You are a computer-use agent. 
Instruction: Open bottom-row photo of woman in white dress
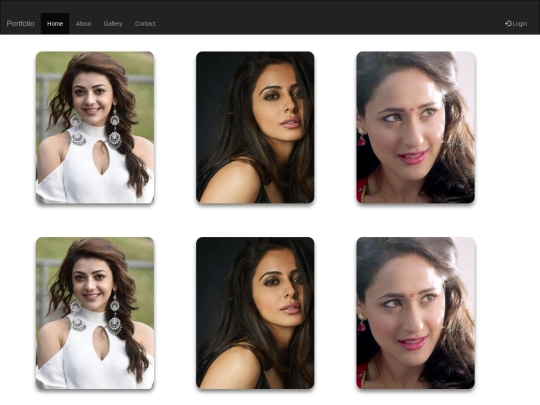point(95,313)
